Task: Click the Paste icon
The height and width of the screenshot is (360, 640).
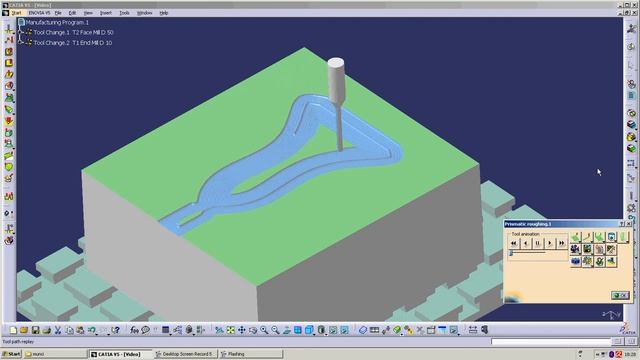Action: [x=80, y=330]
